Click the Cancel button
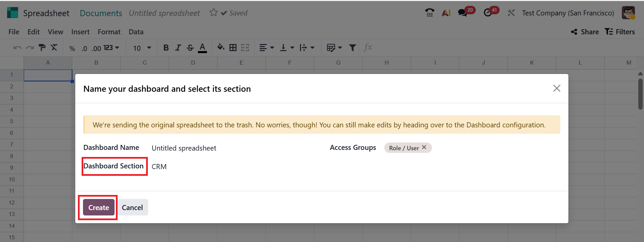 132,207
